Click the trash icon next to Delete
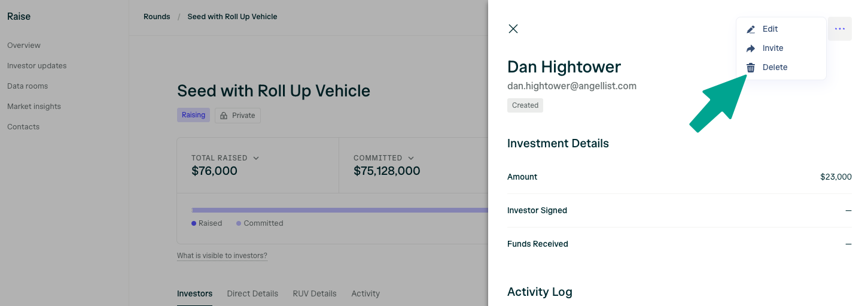Viewport: 868px width, 306px height. (751, 68)
